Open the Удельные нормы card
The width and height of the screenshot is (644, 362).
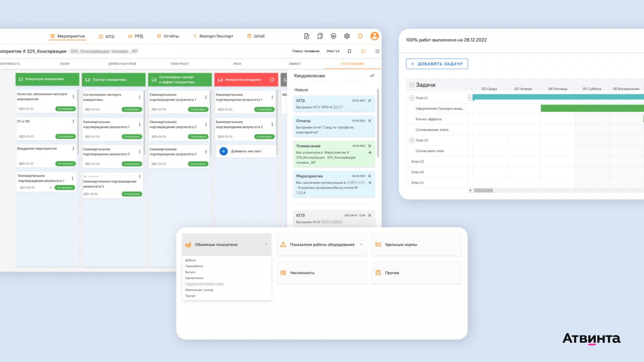pos(417,245)
